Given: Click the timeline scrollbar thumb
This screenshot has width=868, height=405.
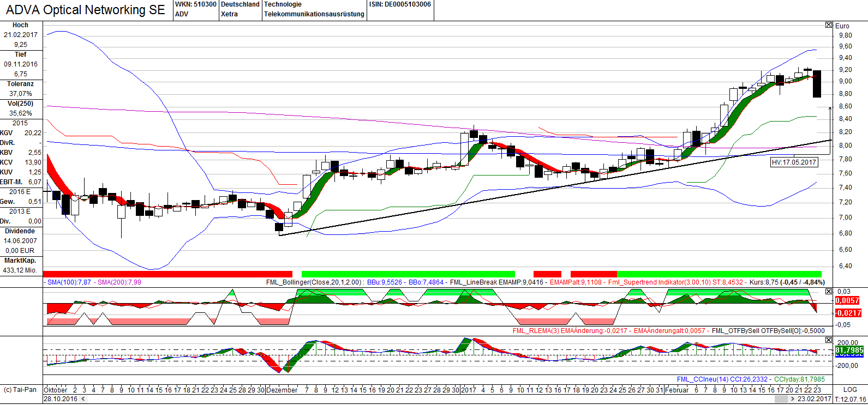Looking at the screenshot, I should (x=781, y=399).
